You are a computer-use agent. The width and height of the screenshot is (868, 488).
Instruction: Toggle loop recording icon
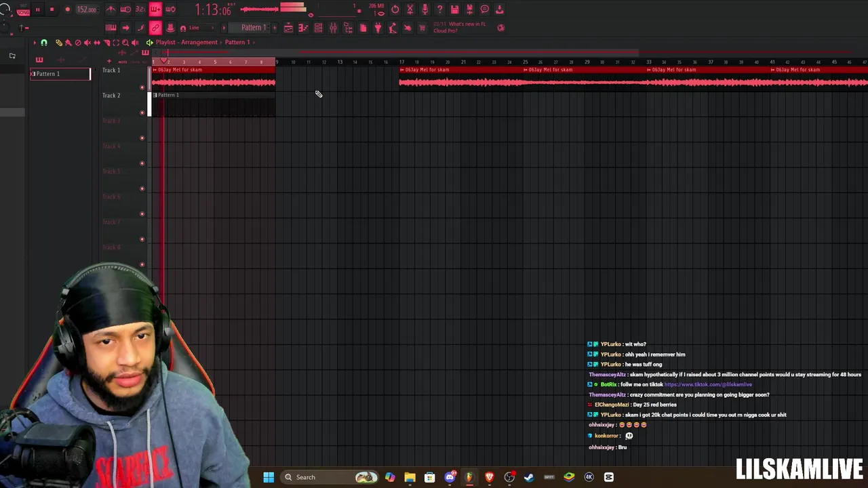(x=170, y=9)
